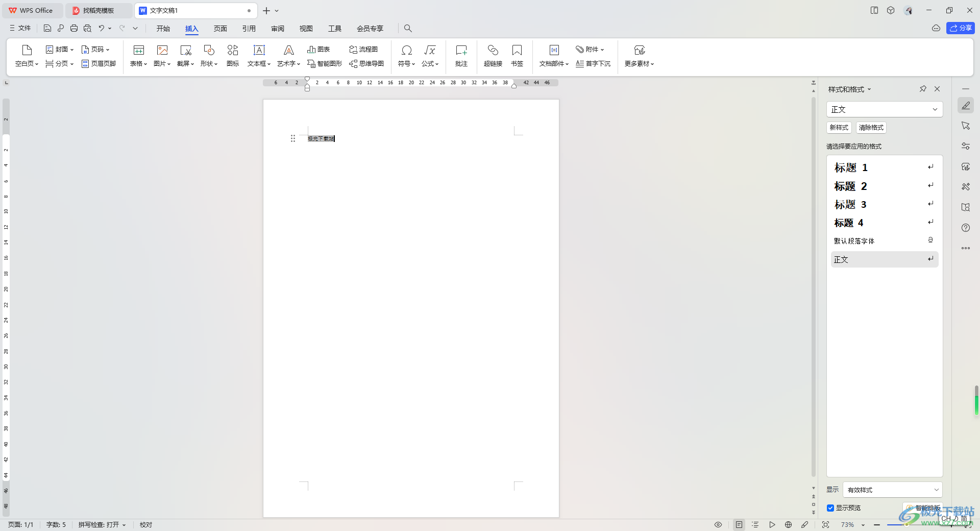Screen dimensions: 980x531
Task: Insert a hyperlink (超链接)
Action: coord(493,56)
